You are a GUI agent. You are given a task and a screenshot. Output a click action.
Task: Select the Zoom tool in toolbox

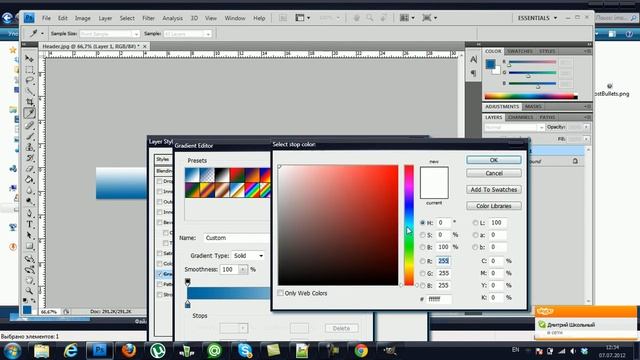coord(29,291)
